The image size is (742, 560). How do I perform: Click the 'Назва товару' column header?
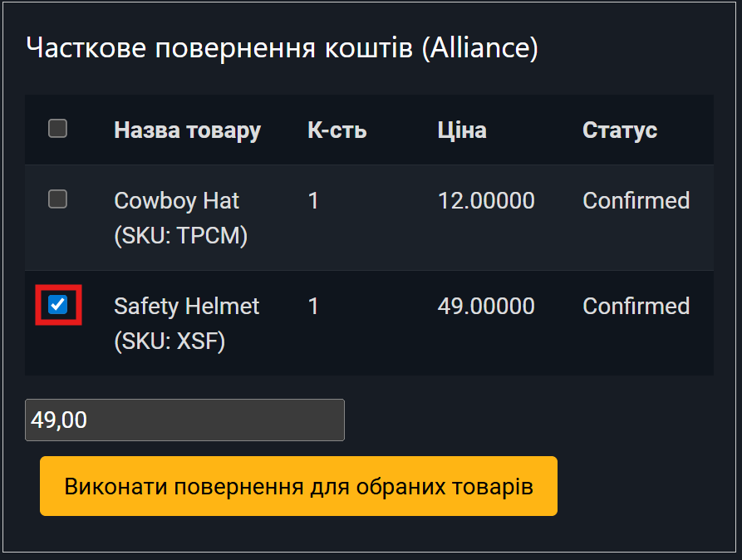187,130
